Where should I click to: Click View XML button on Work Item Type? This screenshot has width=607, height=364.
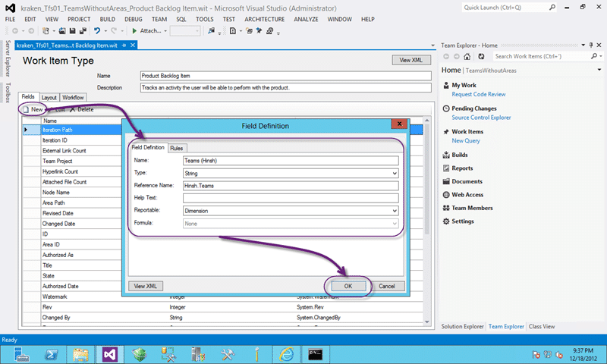tap(411, 60)
